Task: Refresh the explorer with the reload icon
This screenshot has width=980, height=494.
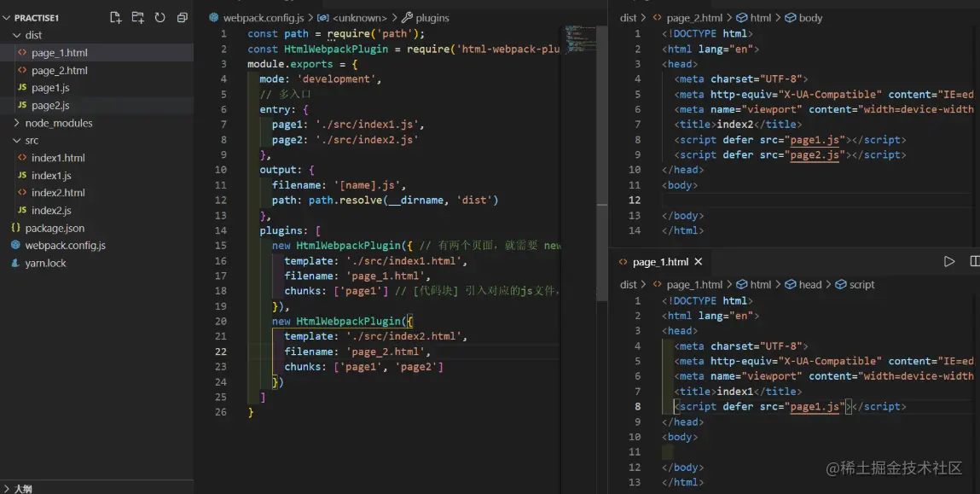Action: pyautogui.click(x=160, y=18)
